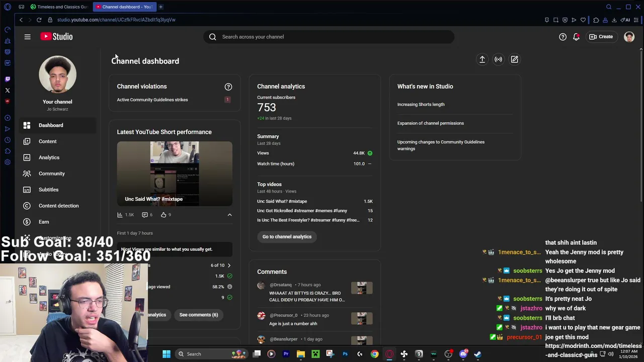This screenshot has height=362, width=644.
Task: Click the heart bookmark icon in address bar
Action: (x=583, y=20)
